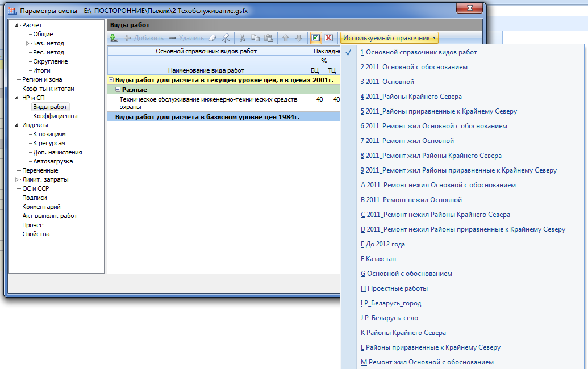Choose Р_Беларусь_село menu entry
The width and height of the screenshot is (588, 369).
click(389, 318)
